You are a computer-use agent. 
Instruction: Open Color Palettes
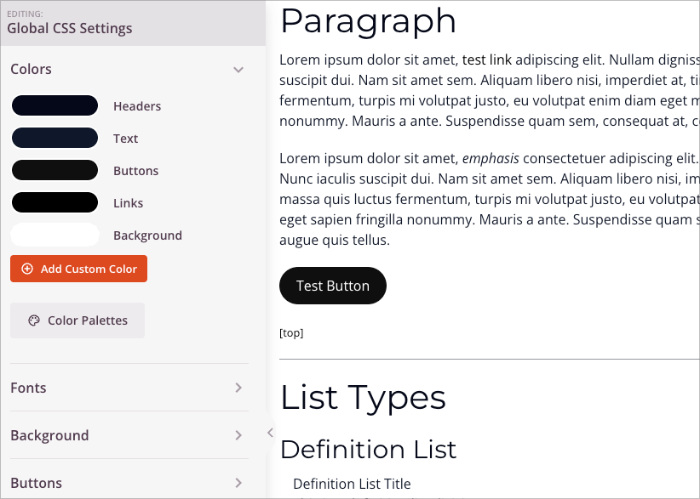coord(77,321)
